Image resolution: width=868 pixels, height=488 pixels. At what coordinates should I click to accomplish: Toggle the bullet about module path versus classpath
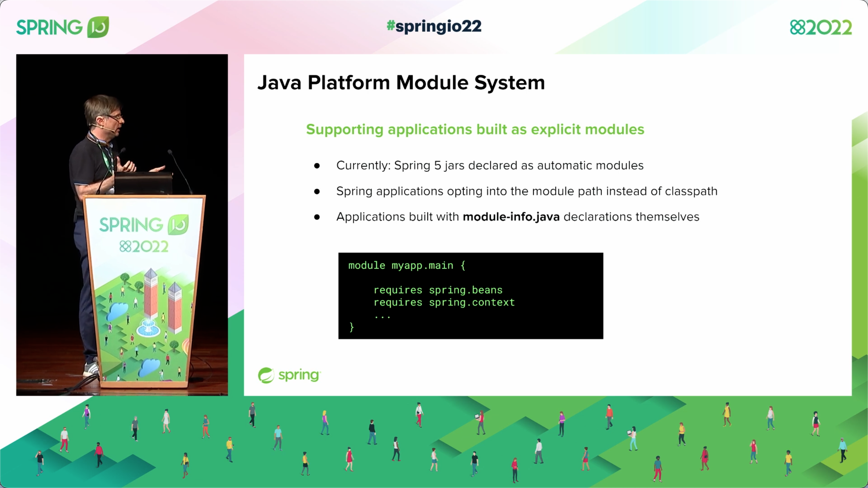(526, 191)
